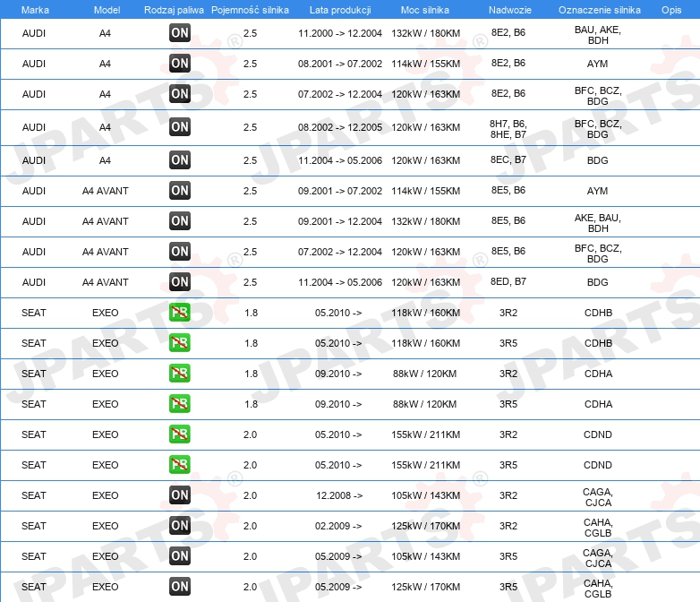Click the 118kW / 160KM cell in the 3R5 row

coord(425,343)
